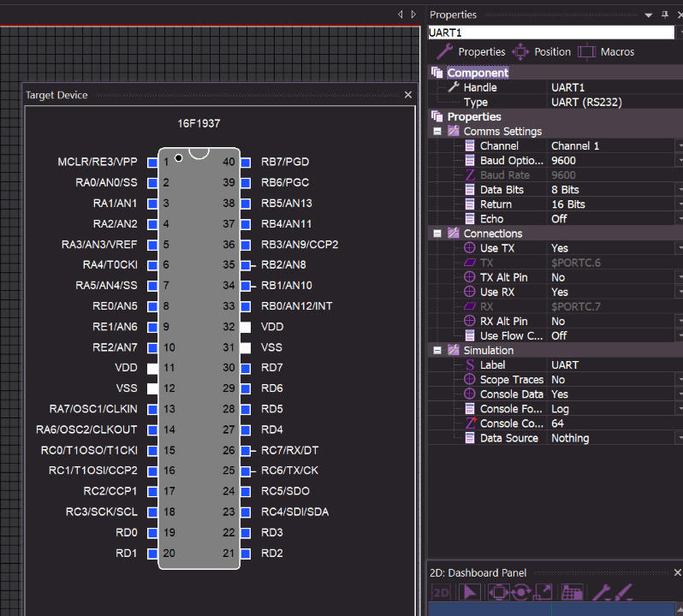Click the list icon beside Data Source
Screen dimensions: 683x616
coord(470,438)
